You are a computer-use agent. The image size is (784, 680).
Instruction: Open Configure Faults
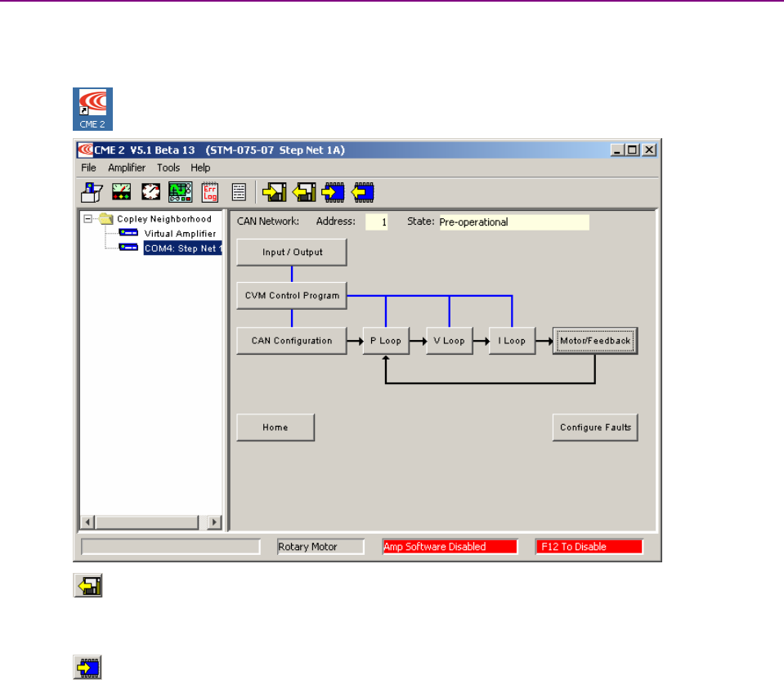point(595,427)
